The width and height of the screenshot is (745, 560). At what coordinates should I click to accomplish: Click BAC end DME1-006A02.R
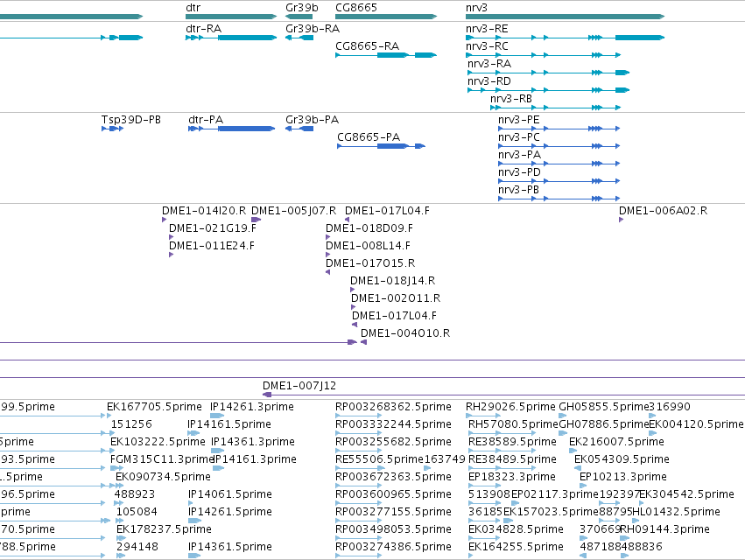663,211
